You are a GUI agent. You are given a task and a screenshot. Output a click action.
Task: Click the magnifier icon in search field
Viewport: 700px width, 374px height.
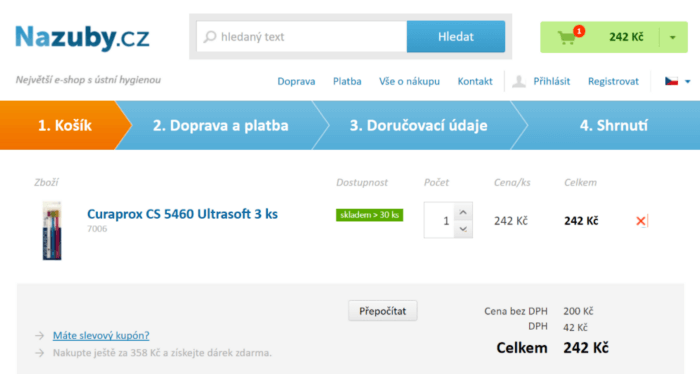coord(210,37)
